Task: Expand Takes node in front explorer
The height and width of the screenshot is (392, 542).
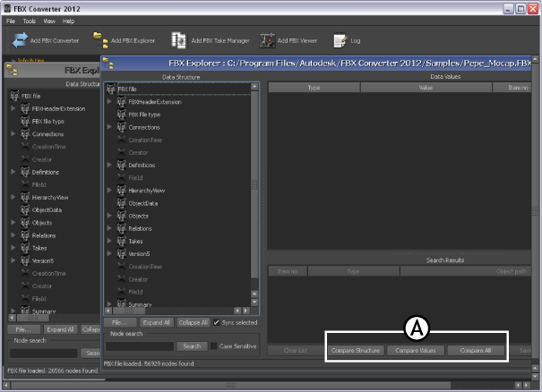Action: pyautogui.click(x=109, y=241)
